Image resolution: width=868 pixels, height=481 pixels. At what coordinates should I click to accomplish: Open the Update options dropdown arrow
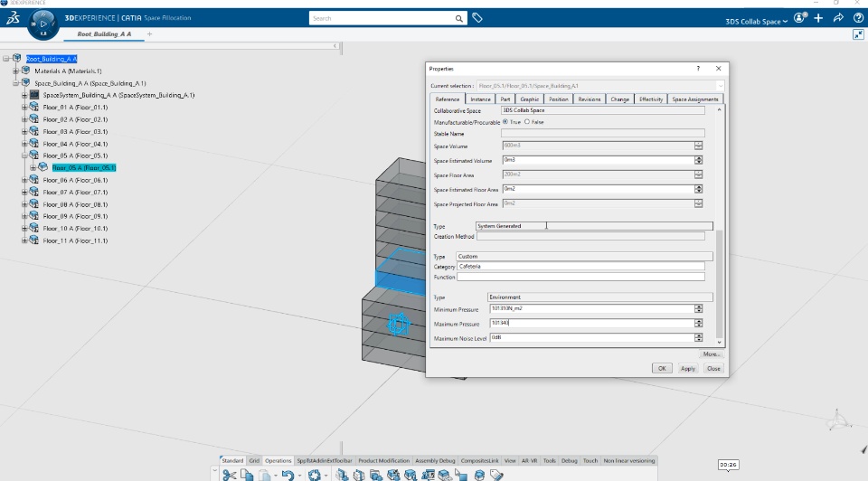click(x=326, y=476)
